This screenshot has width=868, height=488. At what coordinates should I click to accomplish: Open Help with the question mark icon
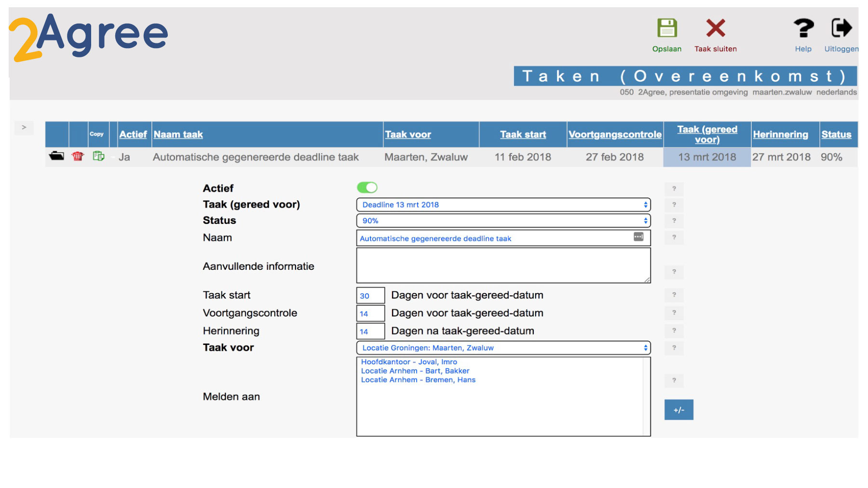tap(803, 29)
